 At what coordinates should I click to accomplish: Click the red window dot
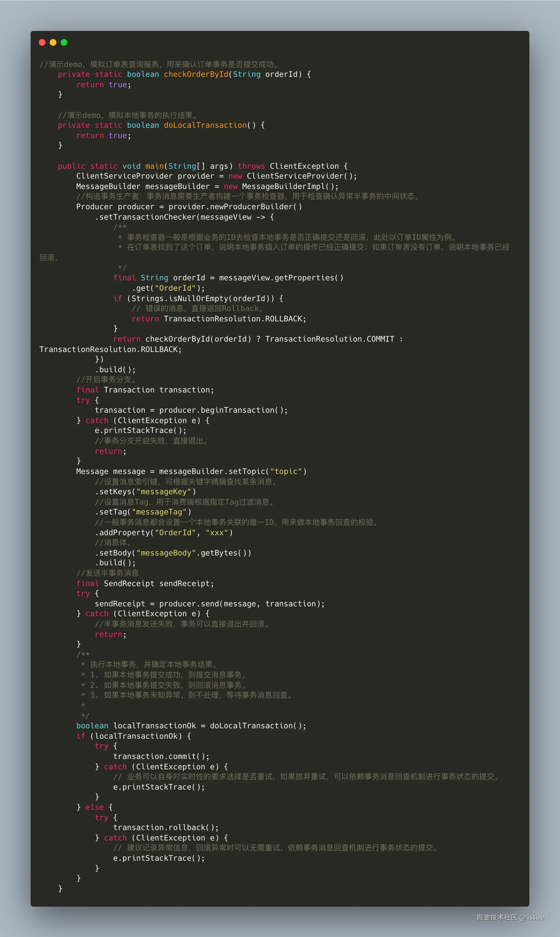42,42
